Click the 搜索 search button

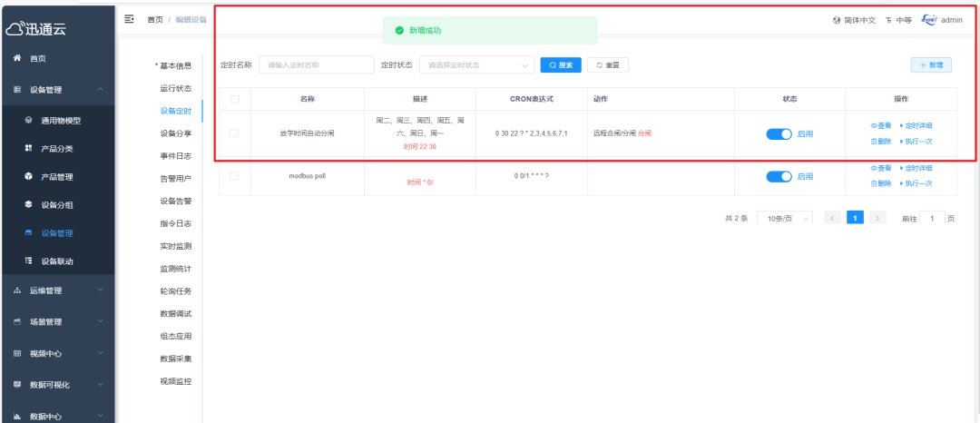point(561,65)
